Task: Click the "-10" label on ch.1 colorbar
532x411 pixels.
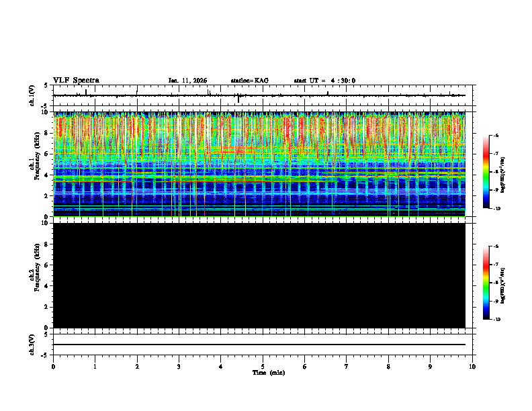Action: point(496,209)
